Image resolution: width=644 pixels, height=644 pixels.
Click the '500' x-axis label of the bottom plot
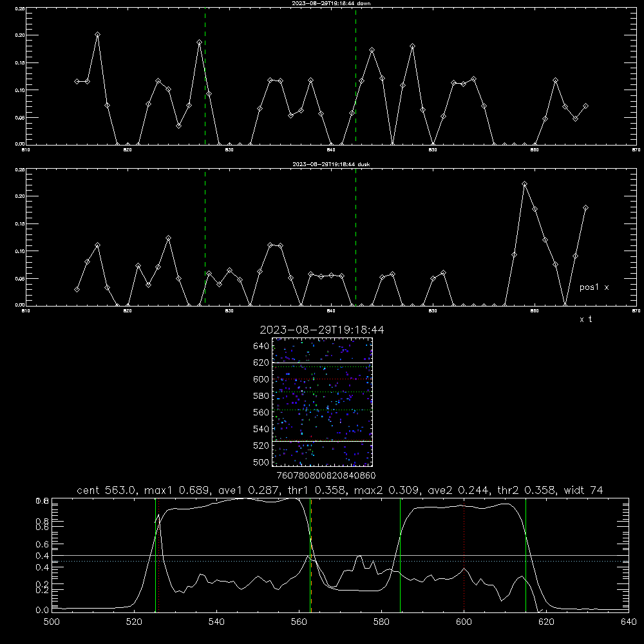[52, 622]
